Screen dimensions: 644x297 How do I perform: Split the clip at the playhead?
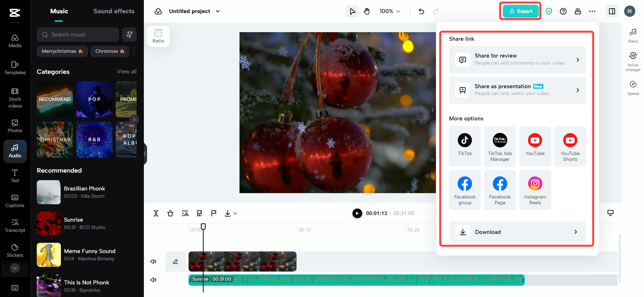click(156, 213)
